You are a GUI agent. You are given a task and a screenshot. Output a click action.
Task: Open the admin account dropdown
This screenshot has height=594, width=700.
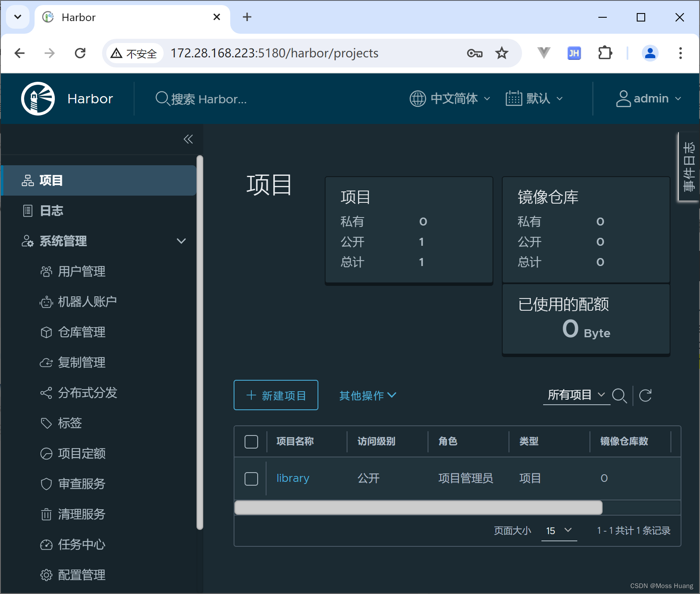point(649,99)
